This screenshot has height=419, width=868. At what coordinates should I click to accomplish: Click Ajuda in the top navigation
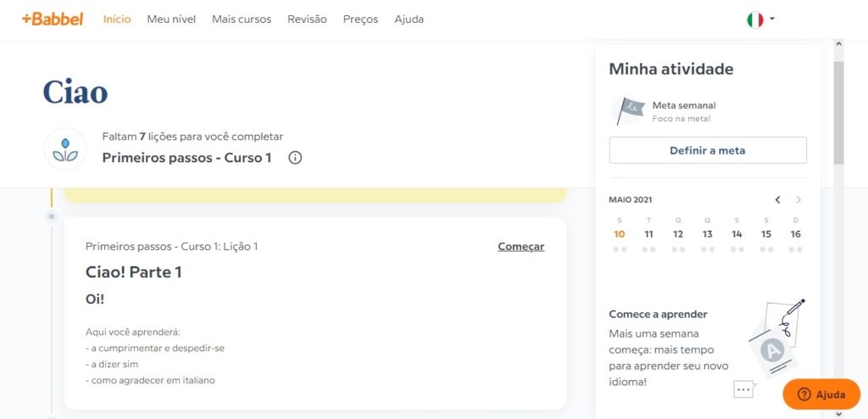coord(409,19)
